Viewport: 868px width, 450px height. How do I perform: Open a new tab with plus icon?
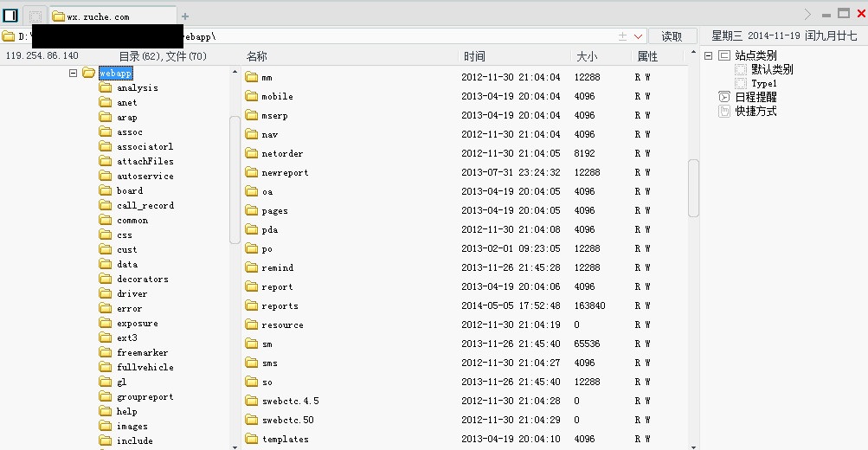click(185, 16)
